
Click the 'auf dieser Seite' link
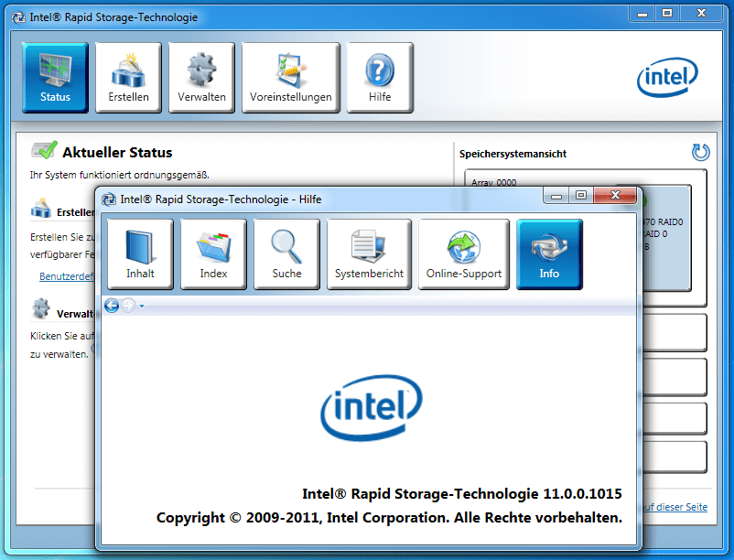675,507
